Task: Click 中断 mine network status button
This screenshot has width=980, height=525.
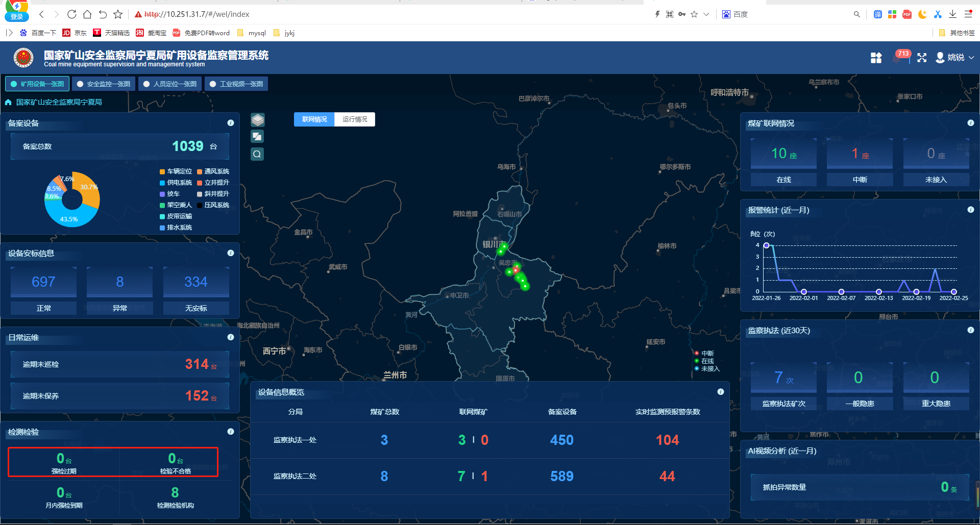Action: coord(860,180)
